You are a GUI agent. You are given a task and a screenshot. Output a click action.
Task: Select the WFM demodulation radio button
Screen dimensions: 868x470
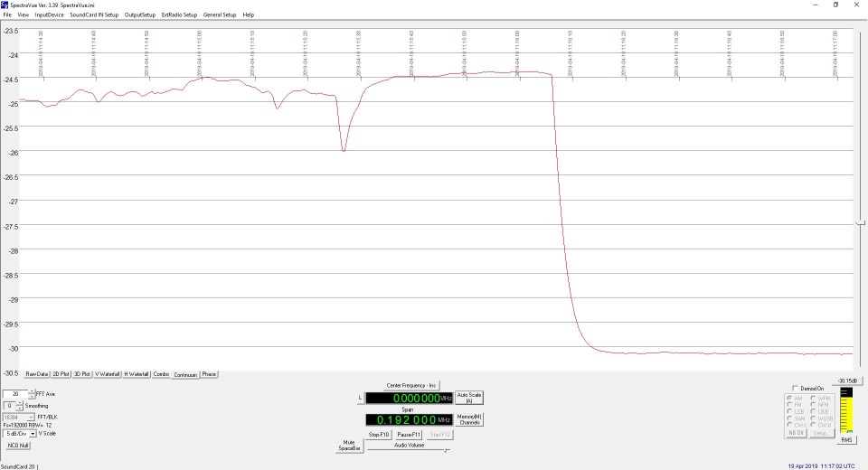click(x=813, y=398)
